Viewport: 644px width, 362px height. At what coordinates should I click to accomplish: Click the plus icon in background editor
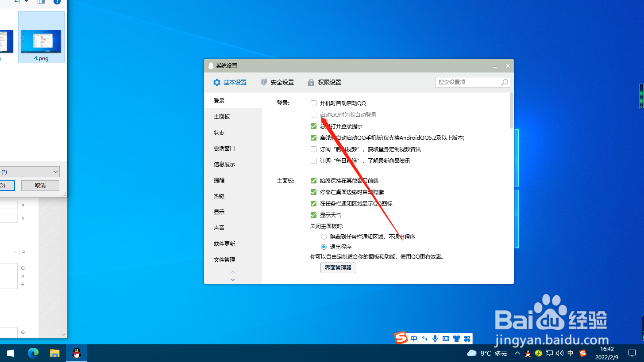coord(23,284)
